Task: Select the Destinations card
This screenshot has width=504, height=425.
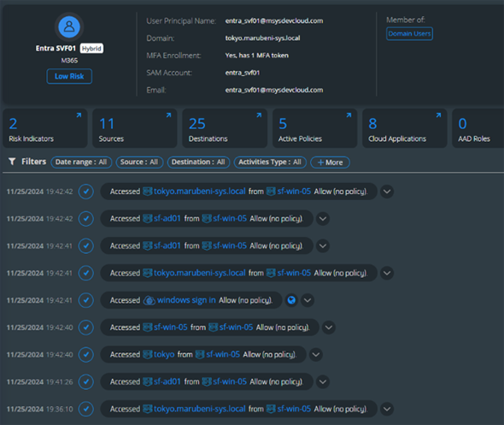Action: point(225,128)
